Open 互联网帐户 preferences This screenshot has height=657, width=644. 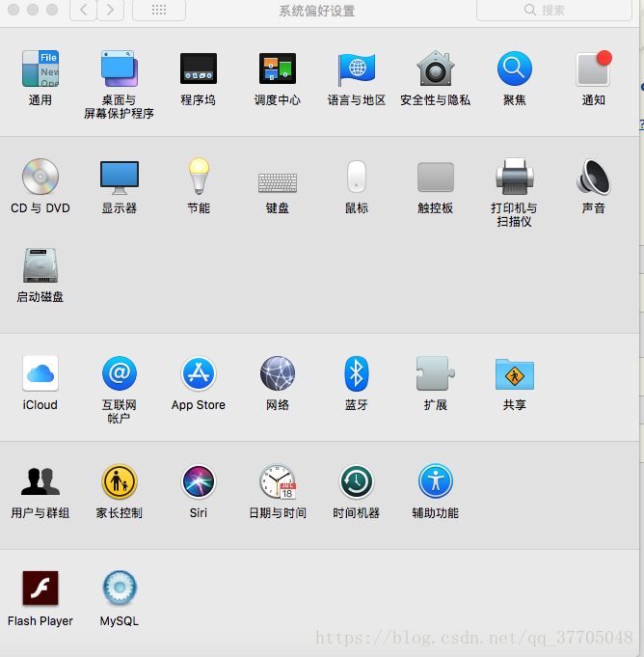pos(120,373)
